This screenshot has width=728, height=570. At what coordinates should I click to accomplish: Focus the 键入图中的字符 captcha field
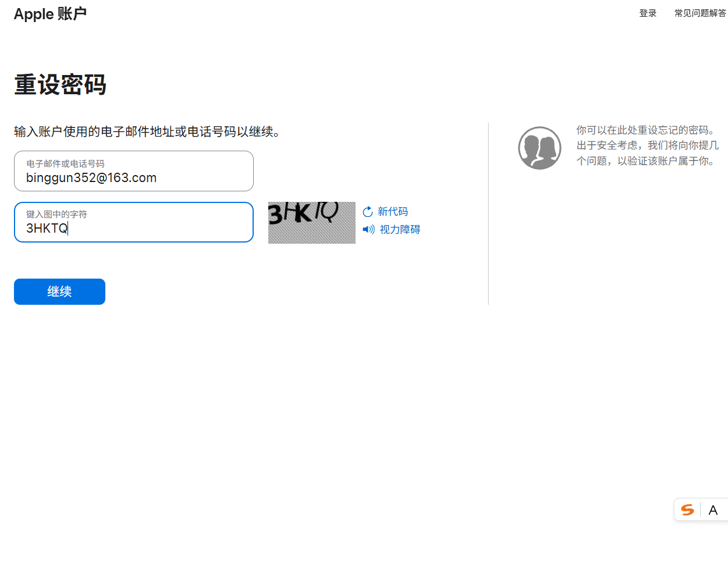tap(134, 222)
